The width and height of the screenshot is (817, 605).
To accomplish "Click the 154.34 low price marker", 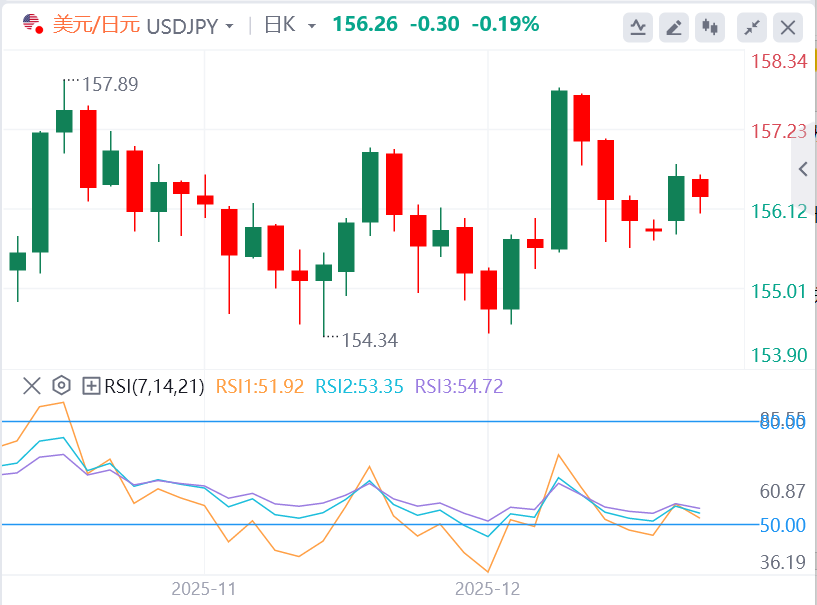I will tap(369, 341).
